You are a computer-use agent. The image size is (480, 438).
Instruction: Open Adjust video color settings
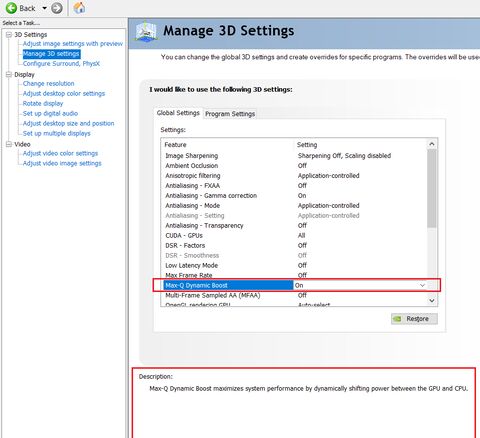click(x=60, y=153)
